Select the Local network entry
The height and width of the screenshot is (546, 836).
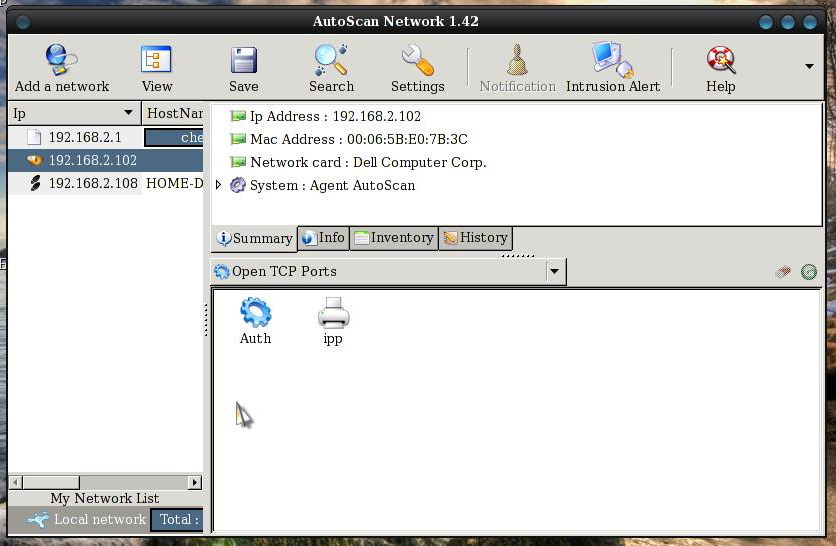[86, 519]
